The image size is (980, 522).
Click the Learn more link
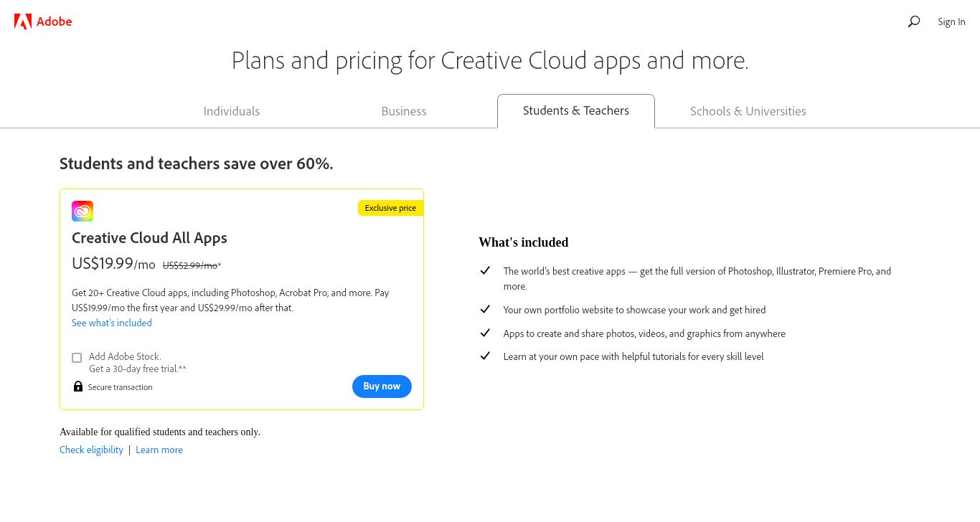pyautogui.click(x=159, y=450)
